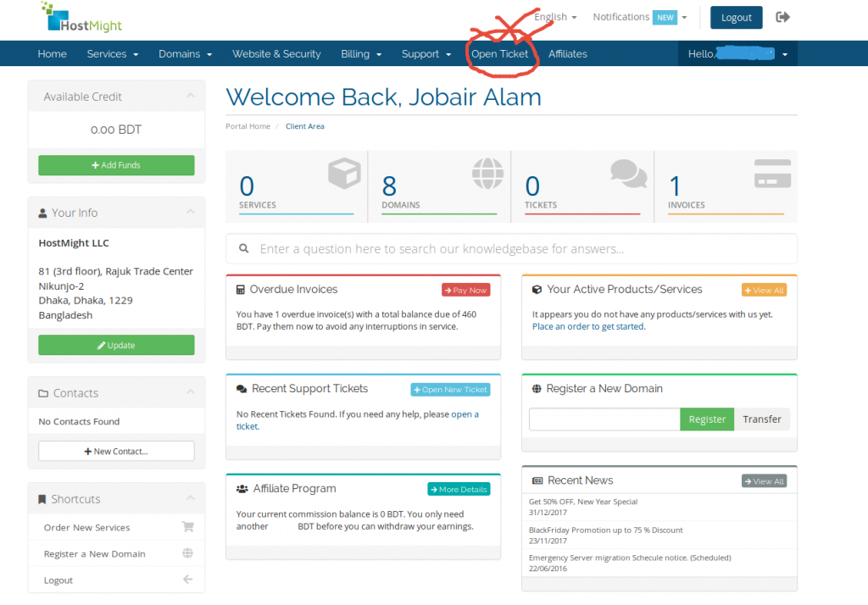Click the 8 Domains stat tile

439,186
